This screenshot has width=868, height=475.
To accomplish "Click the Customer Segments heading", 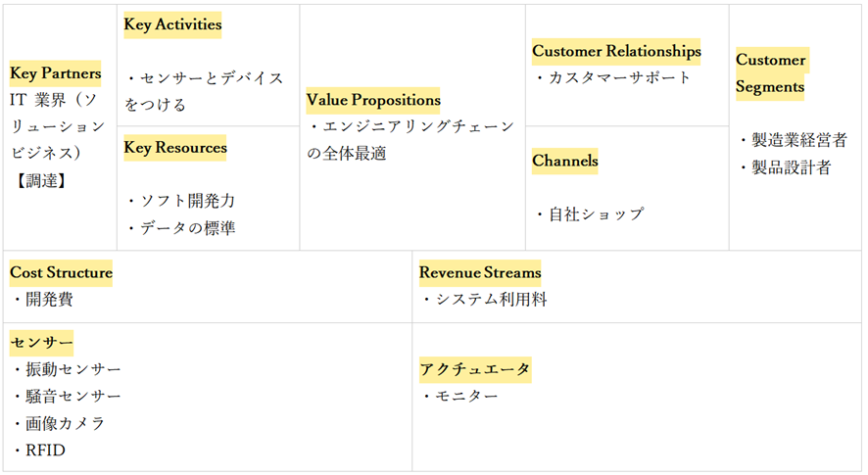I will coord(771,73).
